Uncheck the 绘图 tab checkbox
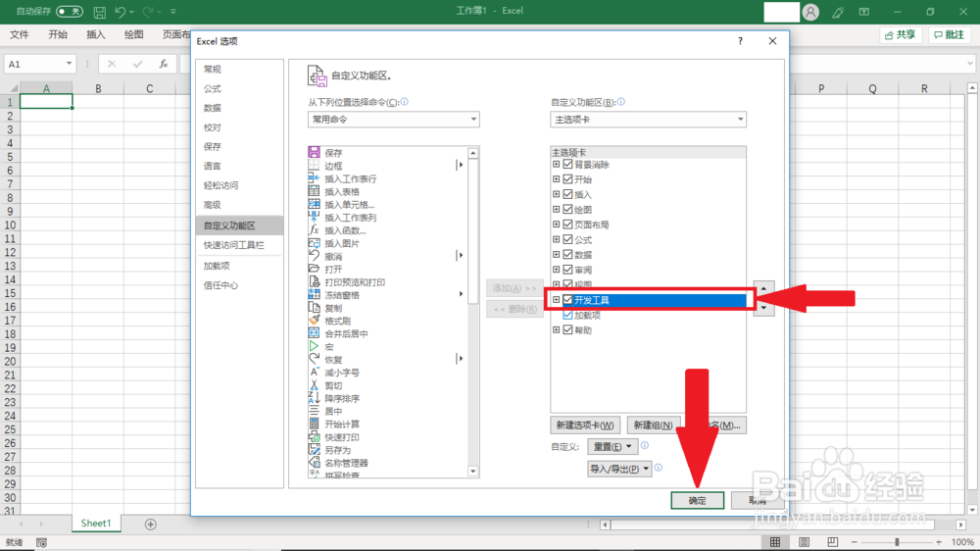The height and width of the screenshot is (551, 980). point(567,209)
